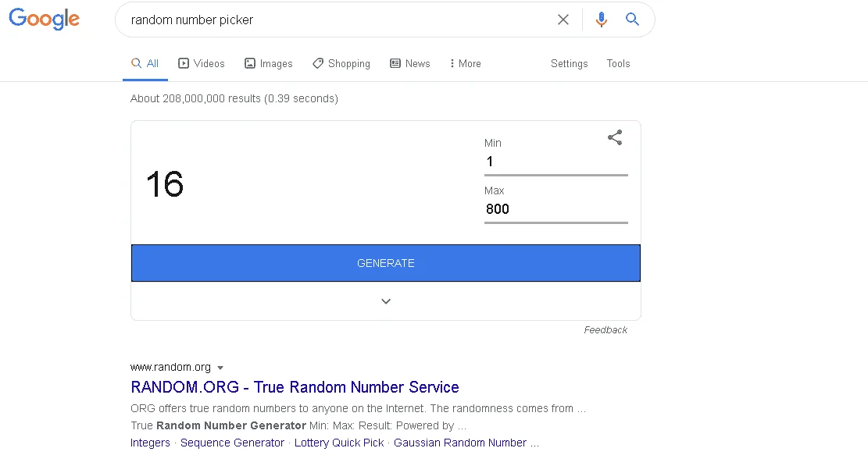Image resolution: width=868 pixels, height=466 pixels.
Task: Click the GENERATE button
Action: pos(386,263)
